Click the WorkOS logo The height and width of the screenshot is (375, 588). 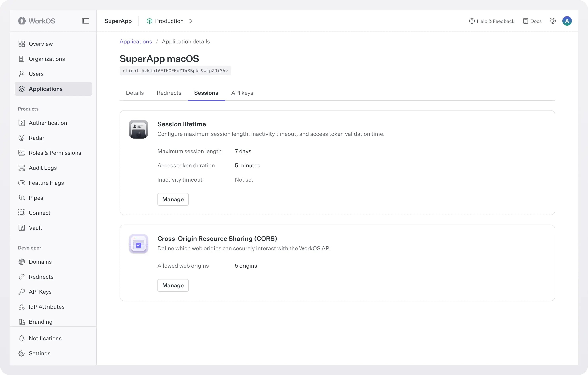click(36, 21)
